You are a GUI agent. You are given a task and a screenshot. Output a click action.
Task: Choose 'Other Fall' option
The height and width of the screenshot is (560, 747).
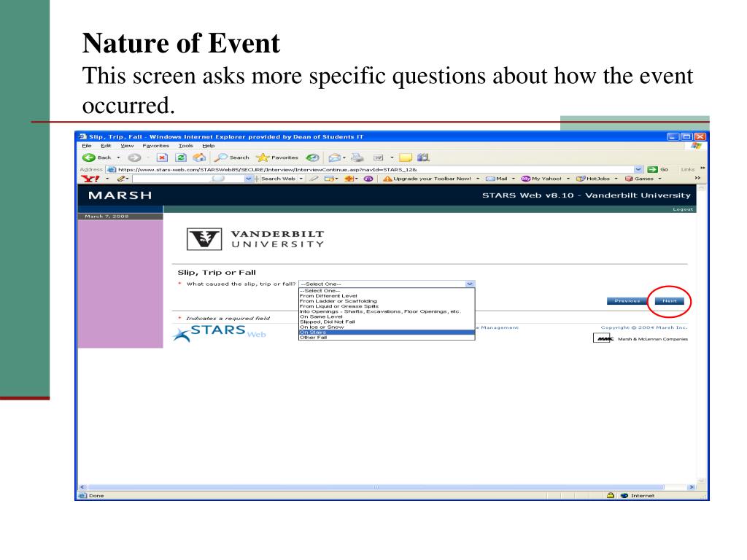coord(387,338)
